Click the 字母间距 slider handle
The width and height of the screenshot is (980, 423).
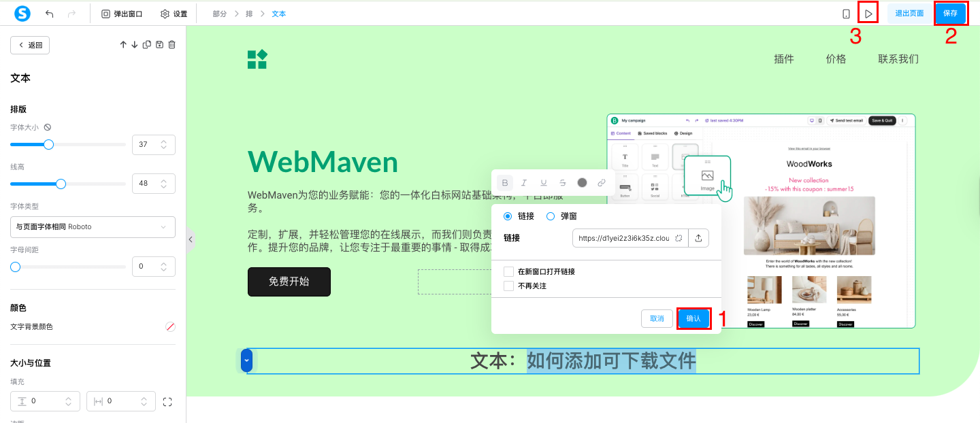tap(15, 267)
